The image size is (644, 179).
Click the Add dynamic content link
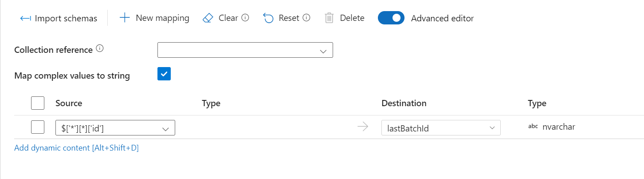[76, 148]
